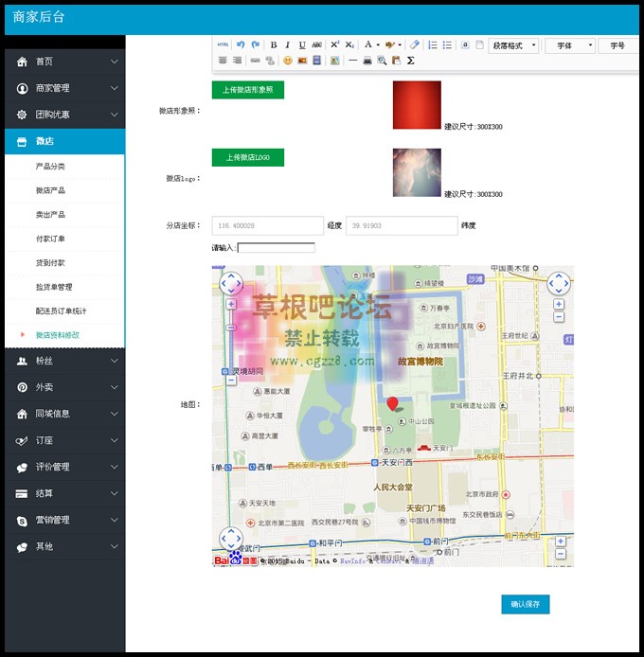644x657 pixels.
Task: Insert a numbered list
Action: pyautogui.click(x=432, y=44)
